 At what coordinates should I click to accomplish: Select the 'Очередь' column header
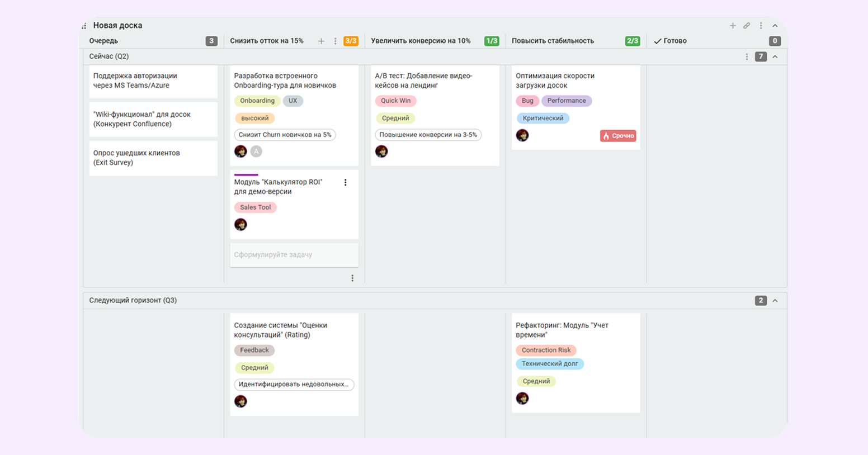pos(103,41)
